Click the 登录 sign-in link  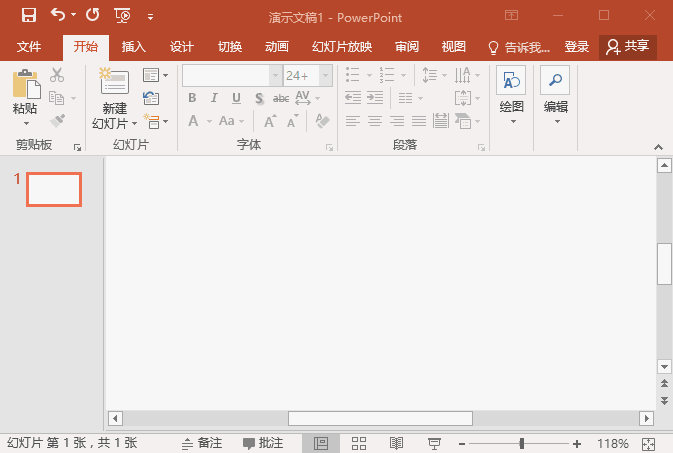(x=576, y=46)
